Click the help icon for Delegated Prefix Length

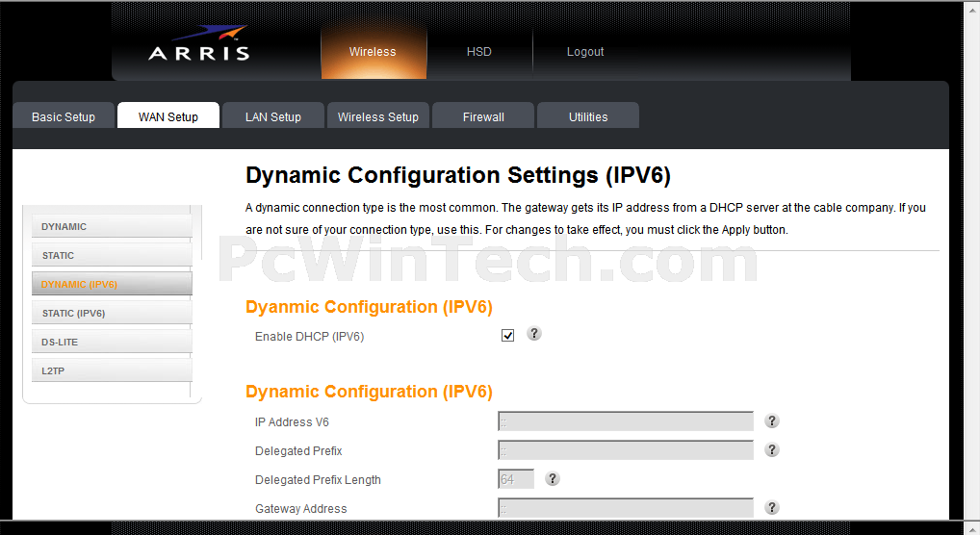click(x=552, y=479)
